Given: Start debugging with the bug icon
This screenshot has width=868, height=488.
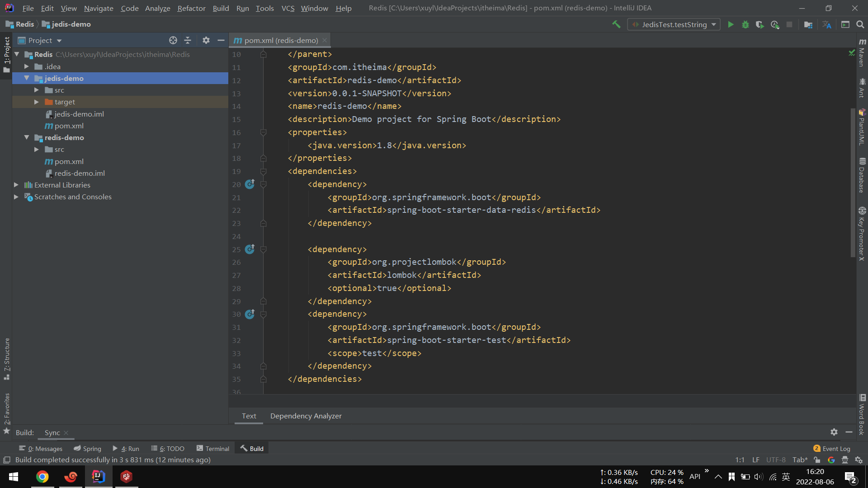Looking at the screenshot, I should coord(745,24).
